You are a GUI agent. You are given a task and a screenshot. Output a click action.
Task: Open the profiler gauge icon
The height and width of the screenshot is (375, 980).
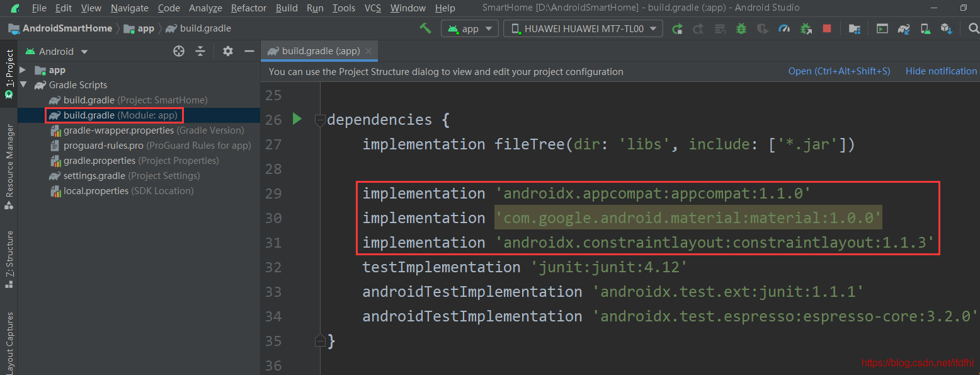click(784, 28)
